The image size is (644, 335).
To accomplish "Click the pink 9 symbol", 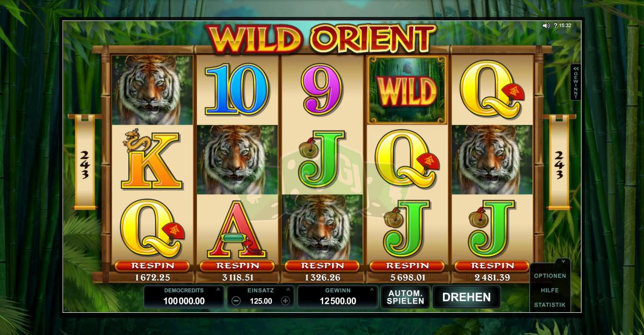I will [x=322, y=90].
